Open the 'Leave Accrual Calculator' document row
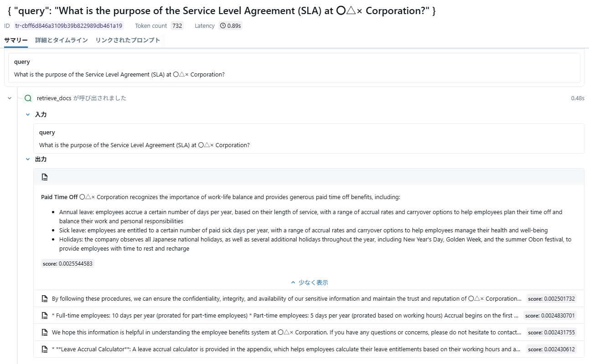Viewport: 589px width, 364px height. pyautogui.click(x=286, y=349)
